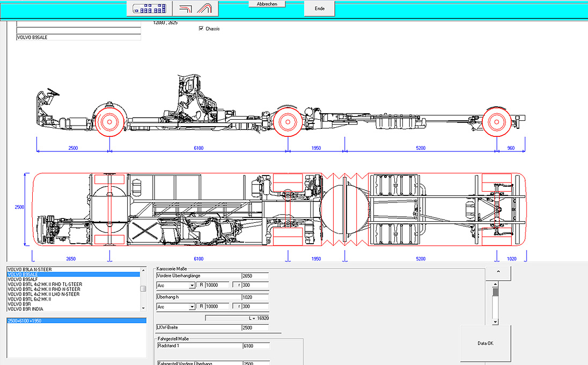
Task: Click the Ende button
Action: (x=320, y=8)
